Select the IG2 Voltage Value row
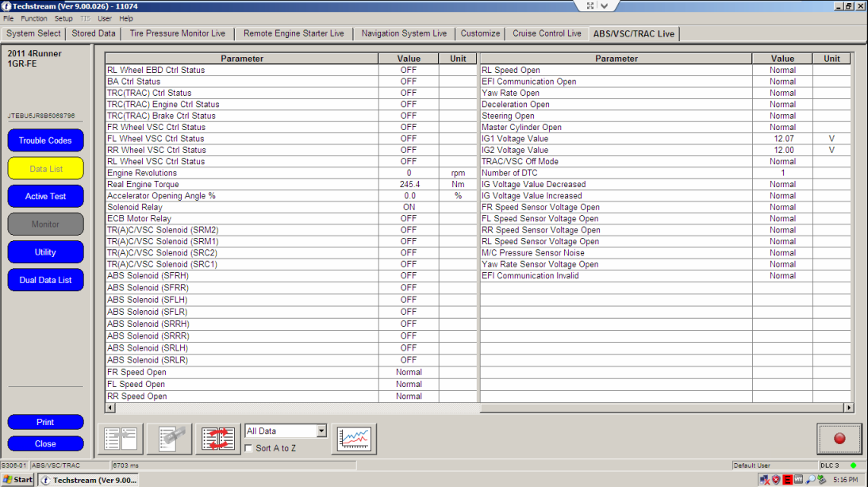 tap(666, 150)
